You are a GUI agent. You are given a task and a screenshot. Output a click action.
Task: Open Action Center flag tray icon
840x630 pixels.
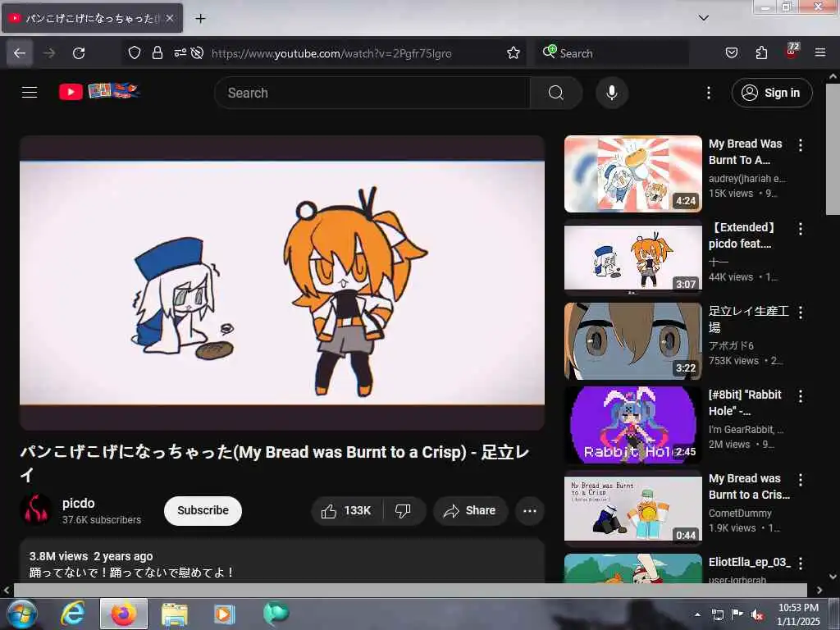click(737, 614)
